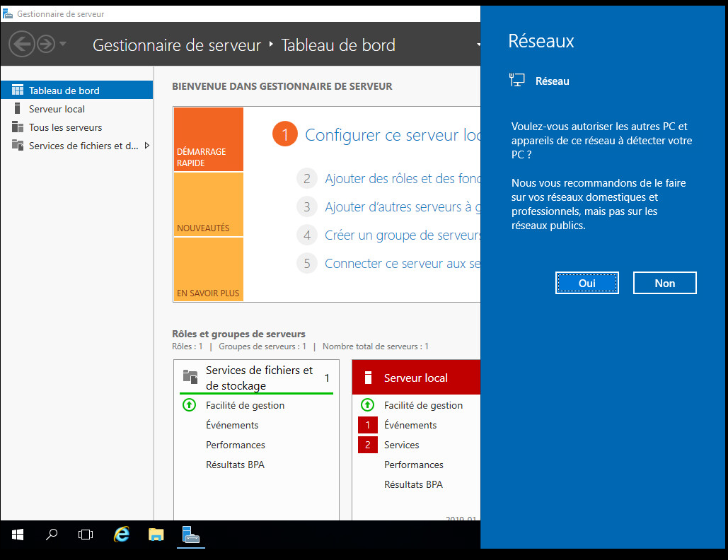
Task: Select Tableau de bord in sidebar
Action: tap(64, 91)
